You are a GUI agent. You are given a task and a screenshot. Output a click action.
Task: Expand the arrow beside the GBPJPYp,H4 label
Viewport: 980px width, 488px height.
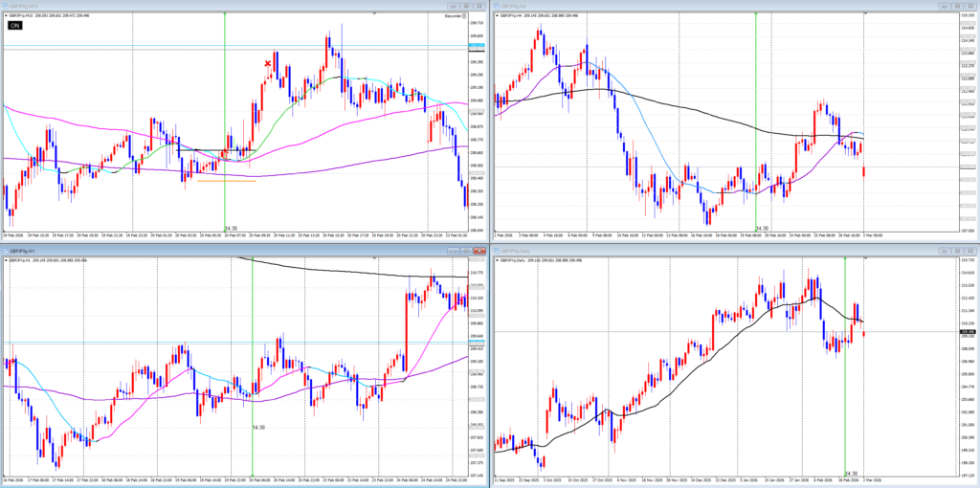point(495,16)
